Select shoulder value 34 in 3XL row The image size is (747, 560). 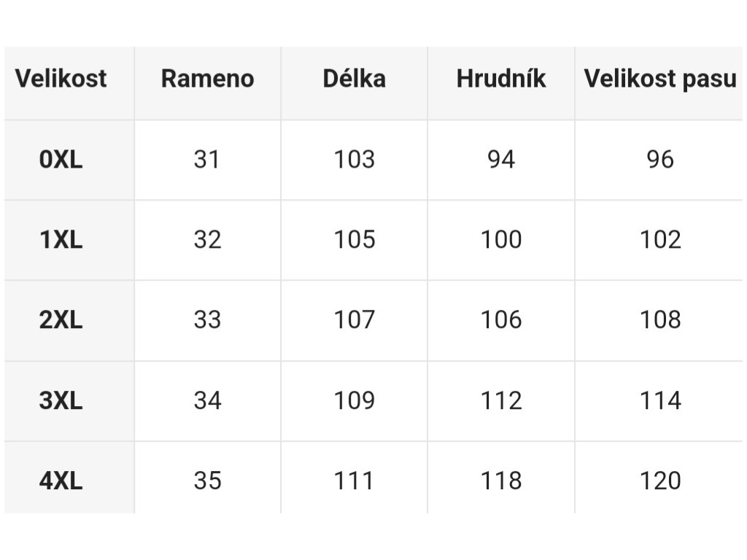click(x=207, y=400)
